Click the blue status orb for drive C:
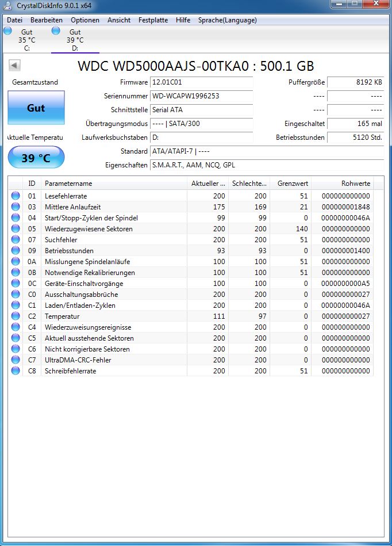Image resolution: width=392 pixels, height=546 pixels. click(x=7, y=31)
